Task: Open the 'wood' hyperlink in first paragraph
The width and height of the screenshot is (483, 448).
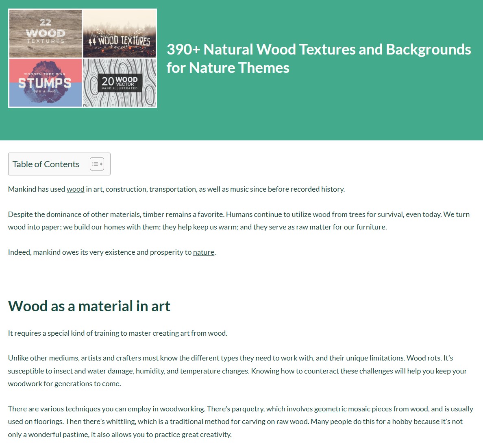Action: pyautogui.click(x=76, y=189)
